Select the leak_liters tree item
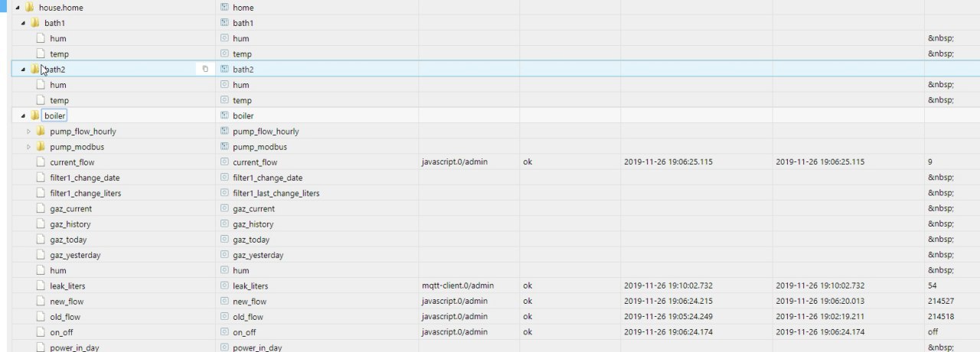The width and height of the screenshot is (980, 352). (x=67, y=285)
